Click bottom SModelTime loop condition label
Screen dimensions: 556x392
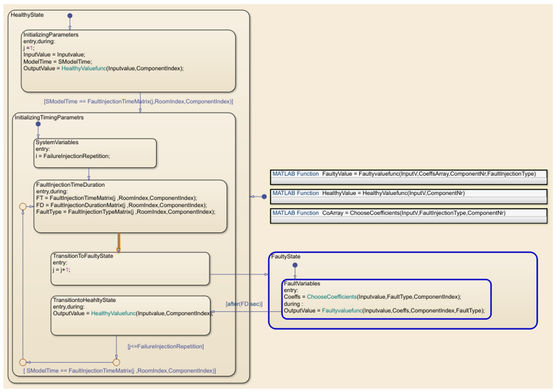click(x=119, y=371)
